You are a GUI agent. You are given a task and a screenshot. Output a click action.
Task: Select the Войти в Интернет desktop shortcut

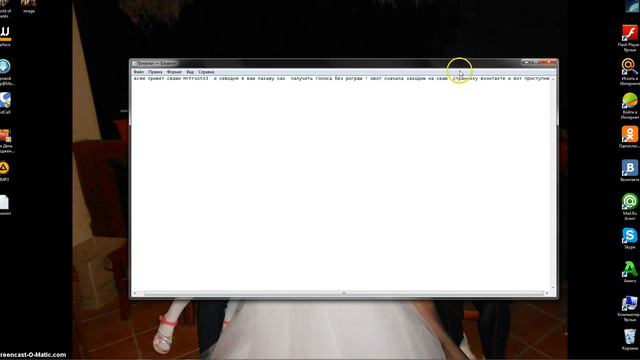[x=629, y=105]
